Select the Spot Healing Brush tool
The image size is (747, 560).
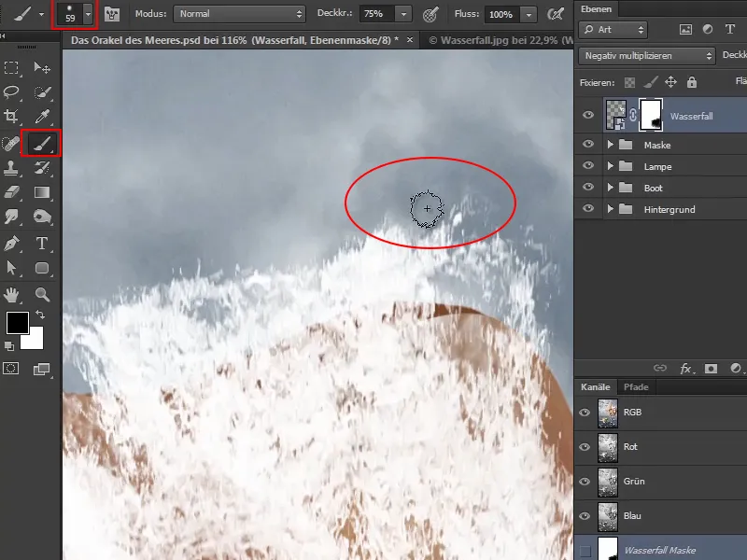click(x=11, y=143)
